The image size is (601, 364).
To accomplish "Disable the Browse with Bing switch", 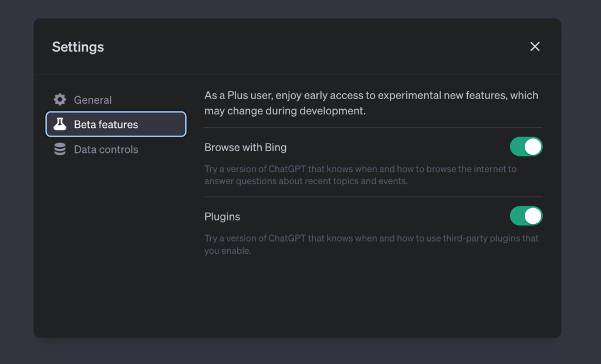I will click(x=526, y=147).
